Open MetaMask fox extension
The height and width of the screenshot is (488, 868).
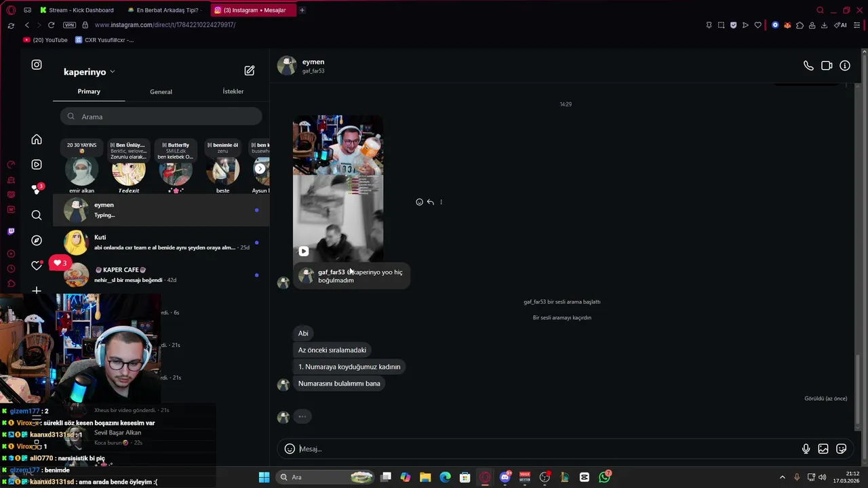point(787,25)
